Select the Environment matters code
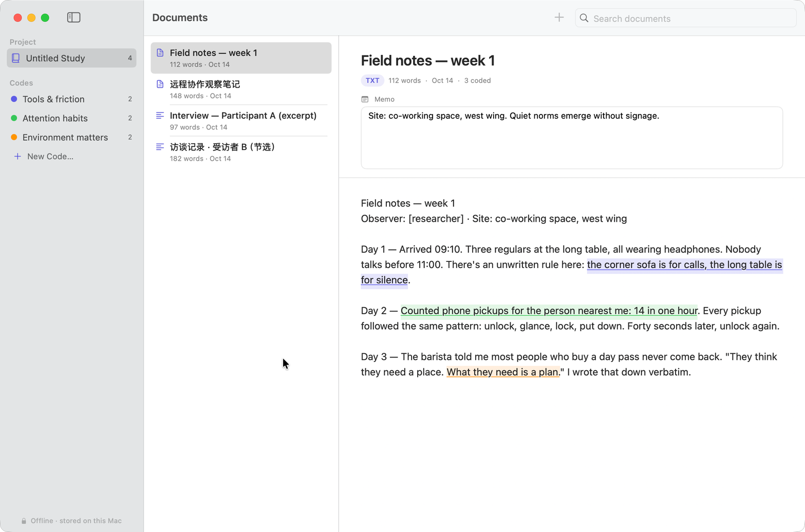The image size is (805, 532). point(71,137)
